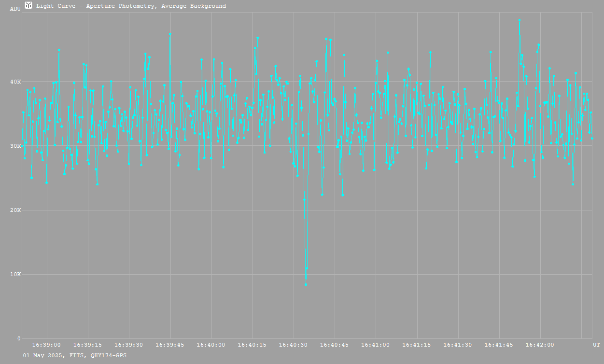The width and height of the screenshot is (604, 364).
Task: Click the 16:41:30 time axis label
Action: pos(458,345)
